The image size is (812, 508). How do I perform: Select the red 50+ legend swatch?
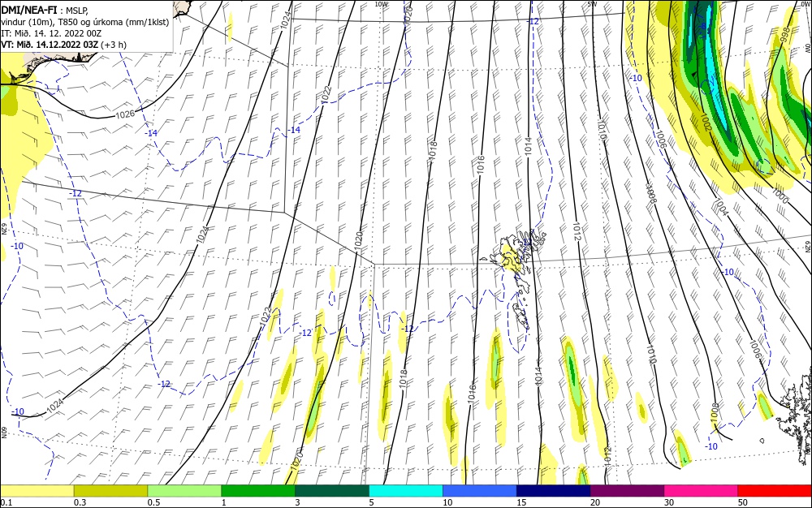pos(775,491)
